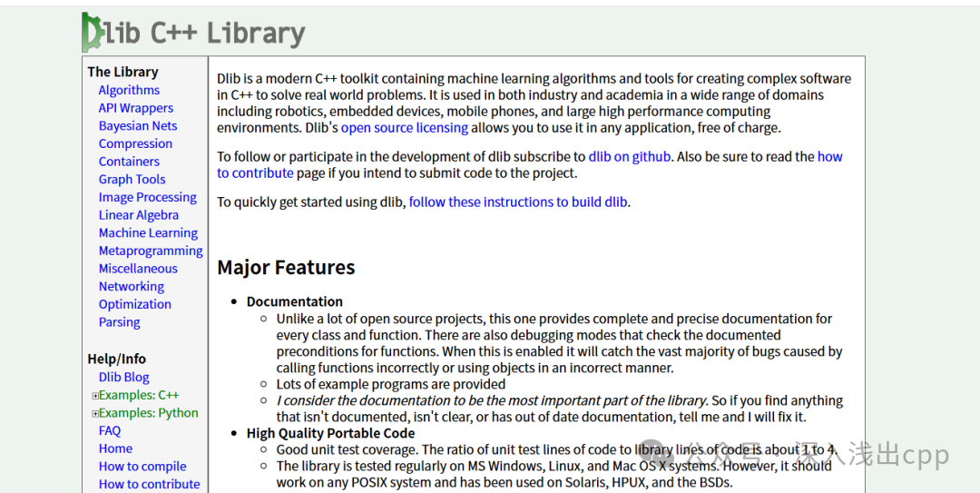
Task: Select the Containers sidebar link
Action: (129, 162)
